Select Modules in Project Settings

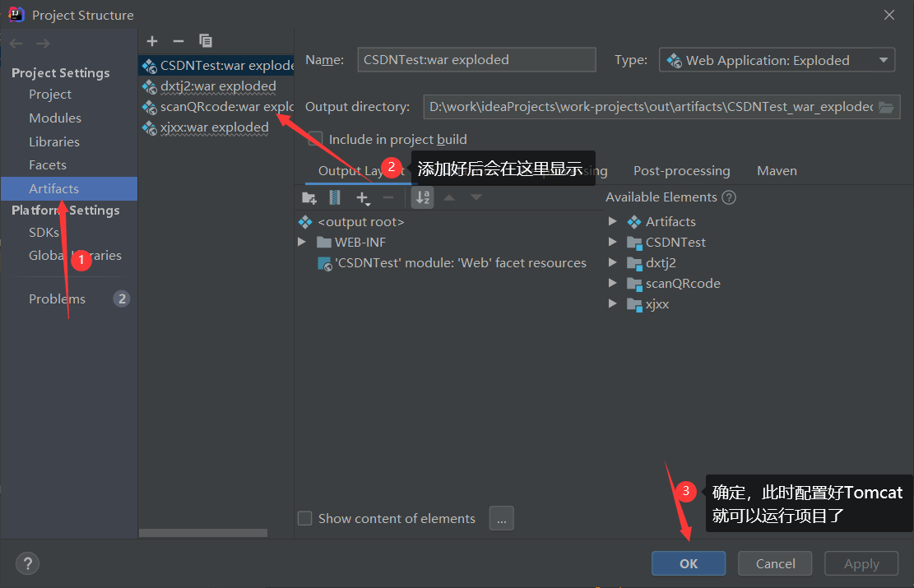click(55, 118)
